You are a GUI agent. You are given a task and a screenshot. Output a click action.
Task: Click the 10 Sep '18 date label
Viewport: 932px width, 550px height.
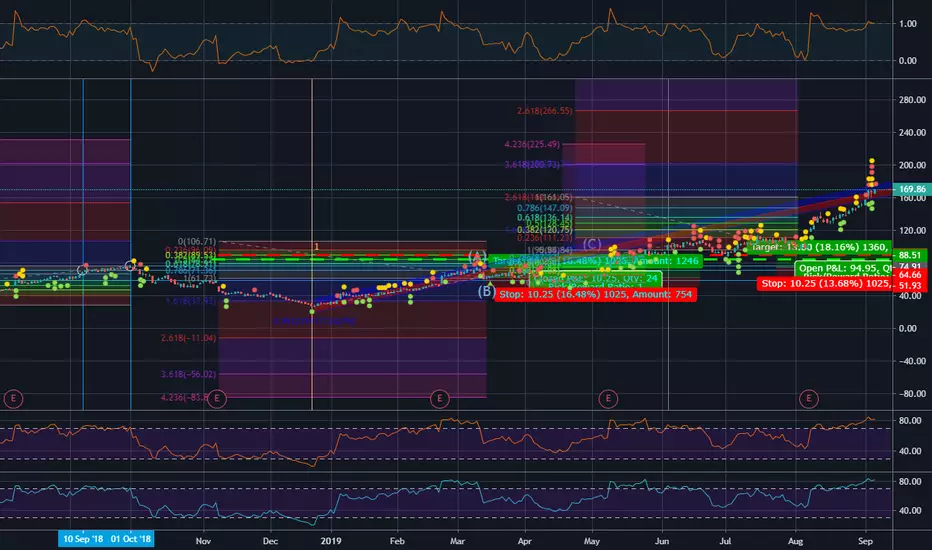pyautogui.click(x=83, y=539)
